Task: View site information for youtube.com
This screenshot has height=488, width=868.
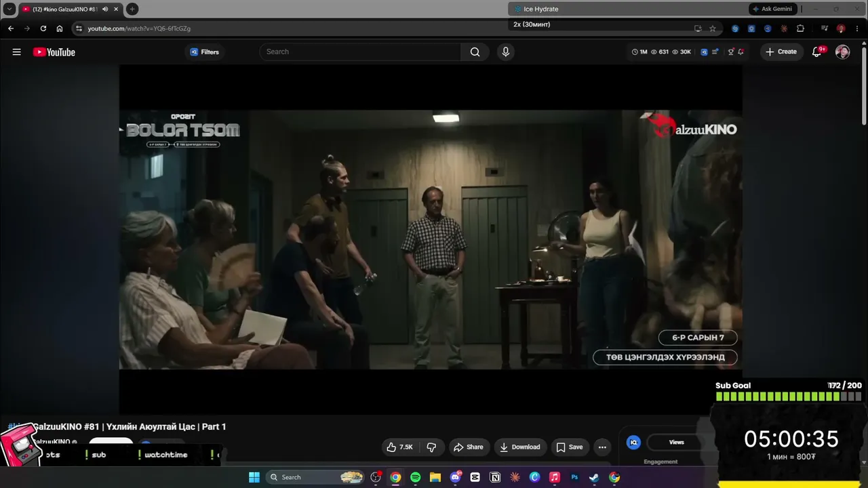Action: pyautogui.click(x=79, y=28)
